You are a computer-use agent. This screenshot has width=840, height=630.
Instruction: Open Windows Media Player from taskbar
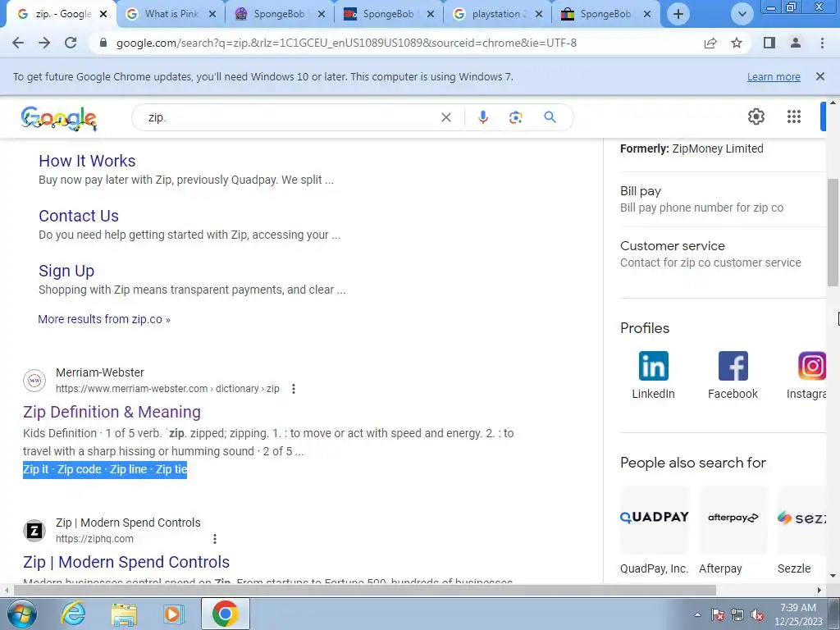click(x=172, y=614)
